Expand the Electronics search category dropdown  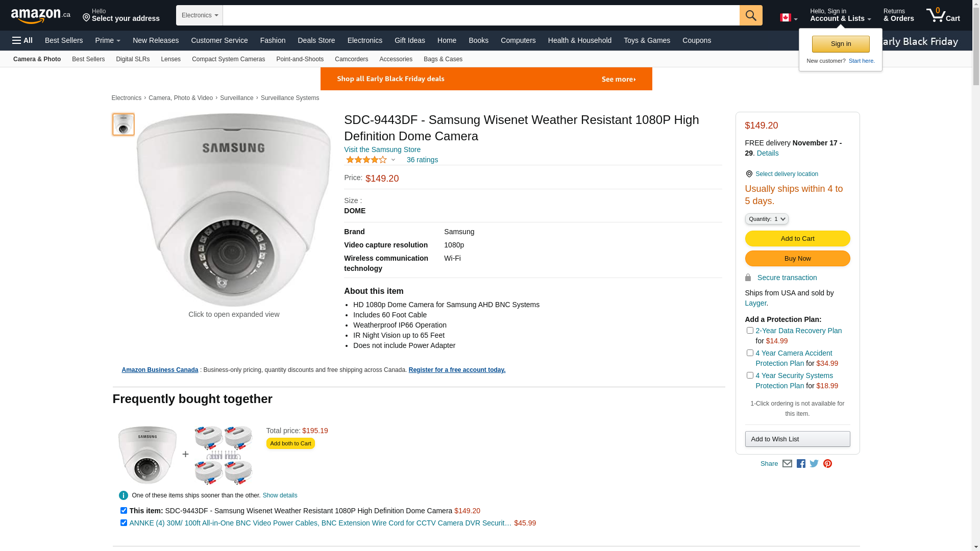click(200, 15)
